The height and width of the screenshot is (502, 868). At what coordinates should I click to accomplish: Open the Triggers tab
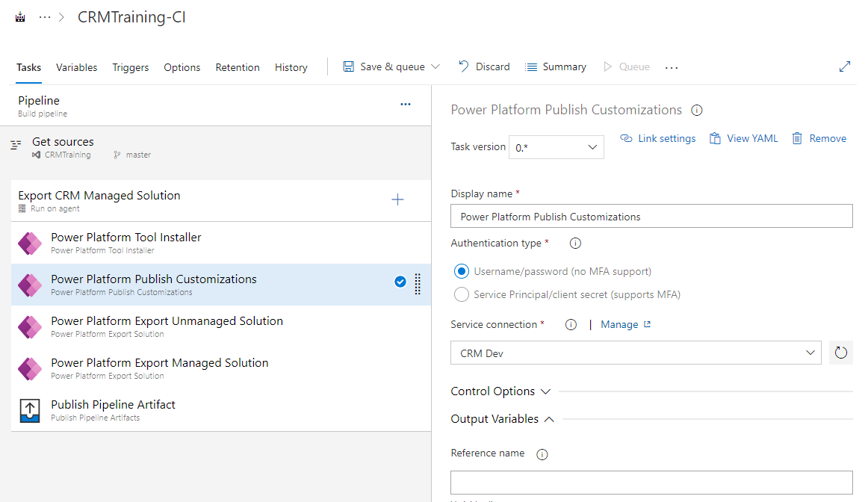pos(131,67)
